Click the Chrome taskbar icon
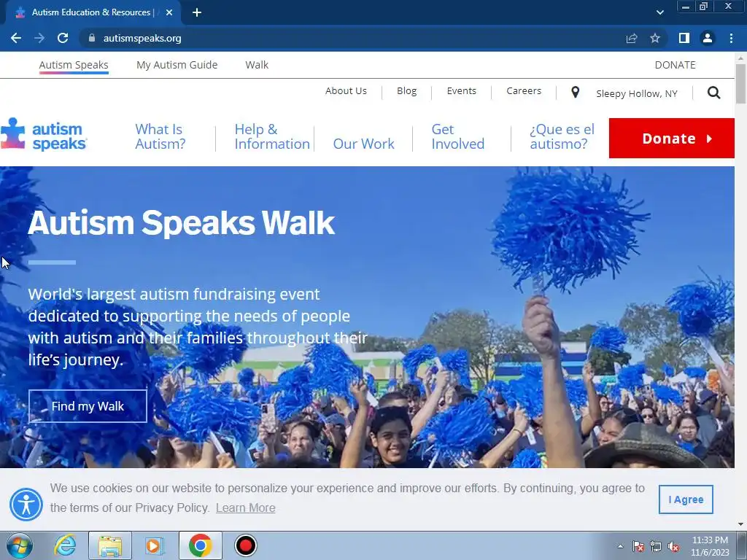This screenshot has height=560, width=747. (x=200, y=545)
